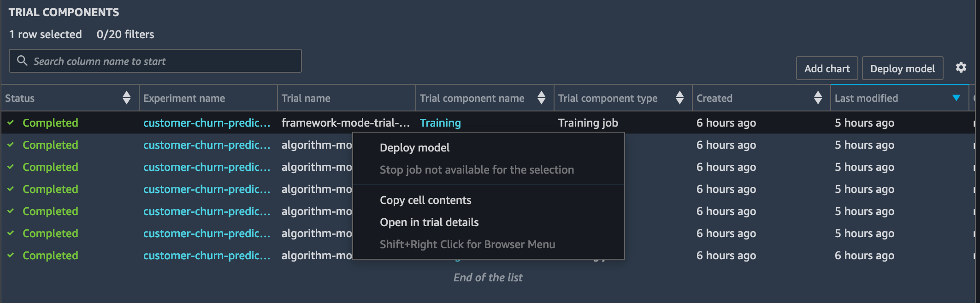Image resolution: width=980 pixels, height=303 pixels.
Task: Open table settings gear icon
Action: pyautogui.click(x=961, y=68)
